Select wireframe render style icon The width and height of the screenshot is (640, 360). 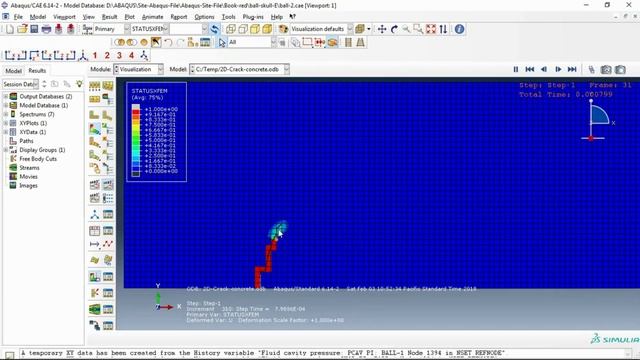[231, 29]
